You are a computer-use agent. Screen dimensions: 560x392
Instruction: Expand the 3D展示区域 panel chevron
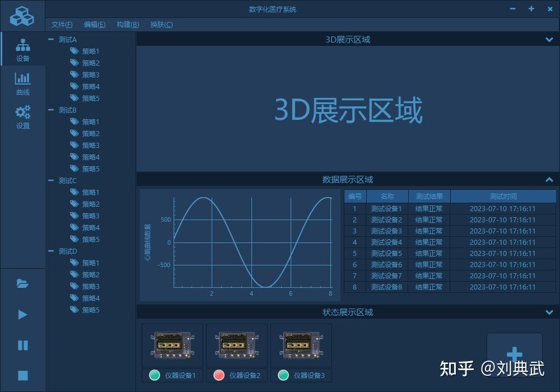click(549, 40)
